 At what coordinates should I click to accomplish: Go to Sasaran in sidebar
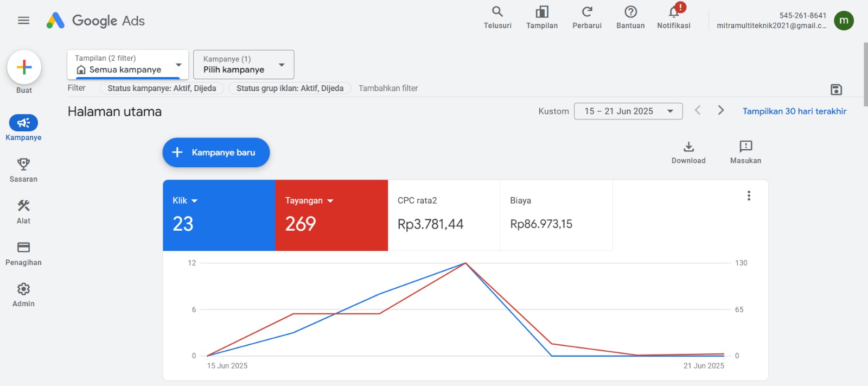pyautogui.click(x=23, y=170)
